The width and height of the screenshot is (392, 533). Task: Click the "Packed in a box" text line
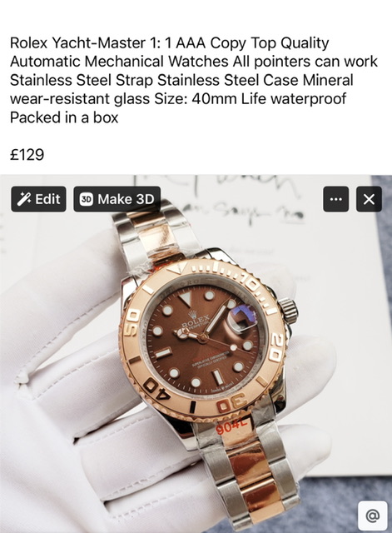point(64,117)
